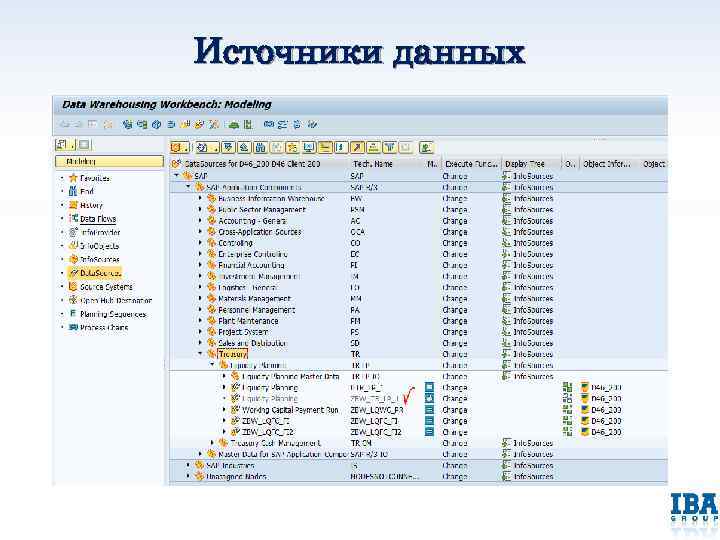Click InfoSources link for Cross-Application Sources row
Viewport: 720px width, 540px height.
533,232
